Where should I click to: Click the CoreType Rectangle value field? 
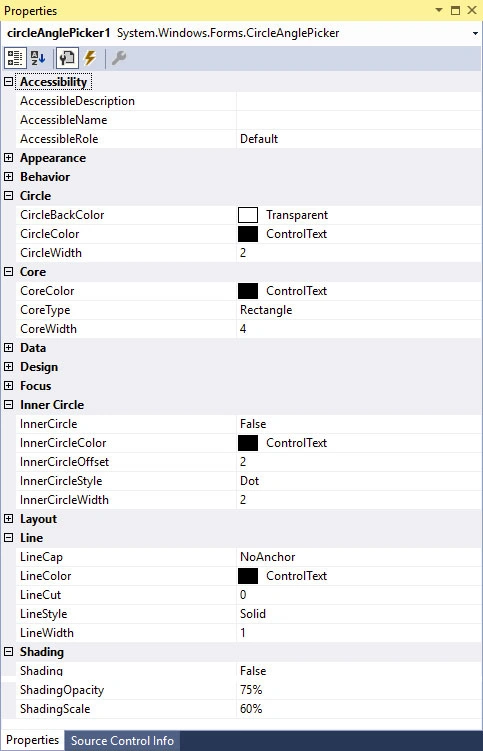[x=358, y=310]
